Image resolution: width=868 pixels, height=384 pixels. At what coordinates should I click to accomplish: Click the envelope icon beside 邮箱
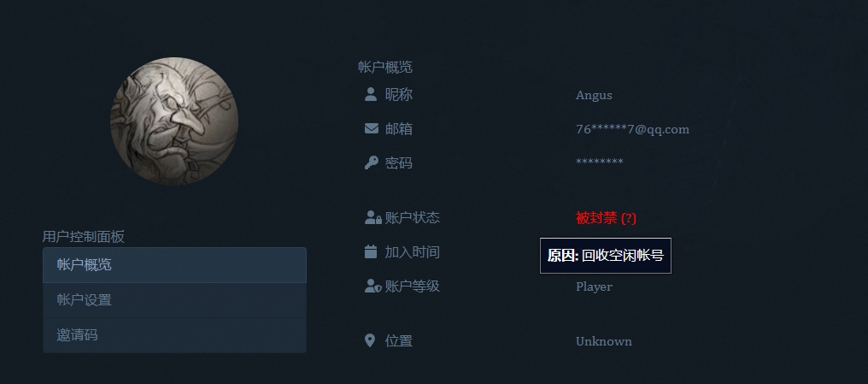372,128
